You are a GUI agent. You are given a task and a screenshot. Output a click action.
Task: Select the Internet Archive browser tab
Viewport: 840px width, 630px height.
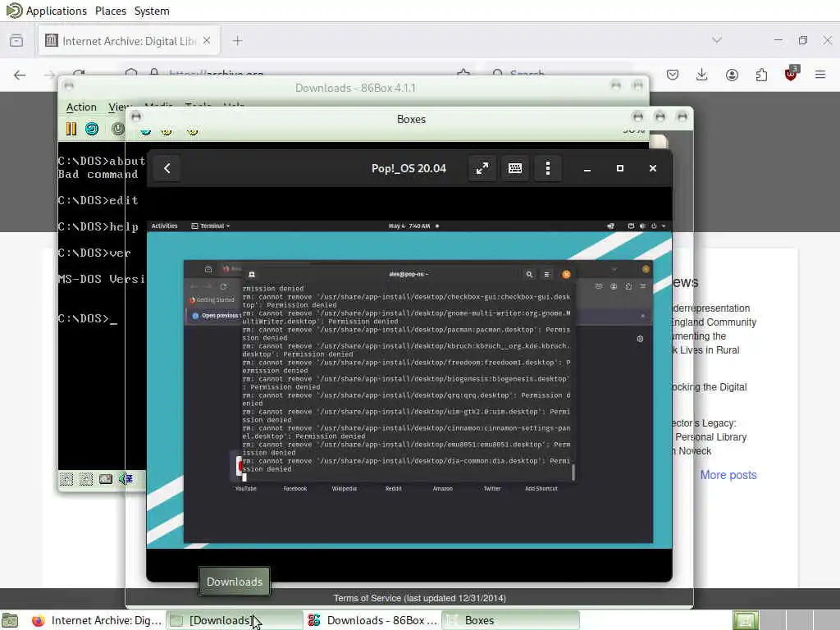click(x=129, y=41)
